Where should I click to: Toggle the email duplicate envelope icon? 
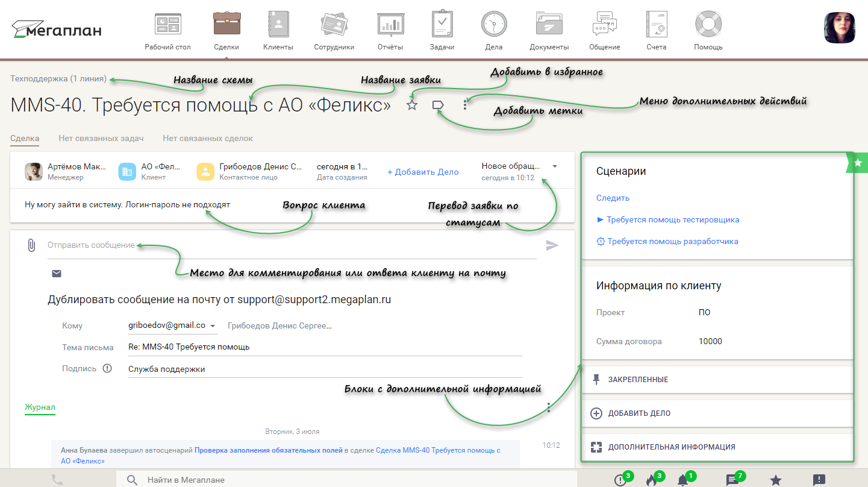(57, 274)
